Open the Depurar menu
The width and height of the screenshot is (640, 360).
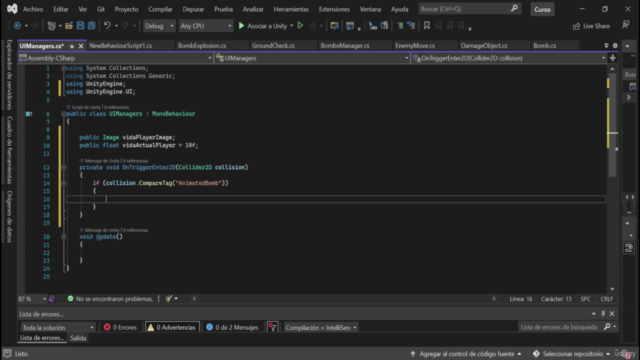193,9
